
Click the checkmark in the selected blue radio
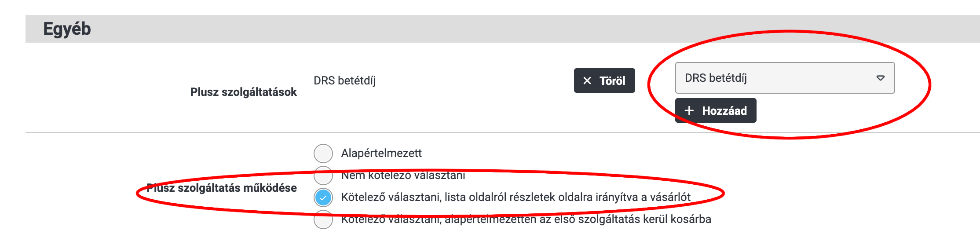pos(323,197)
